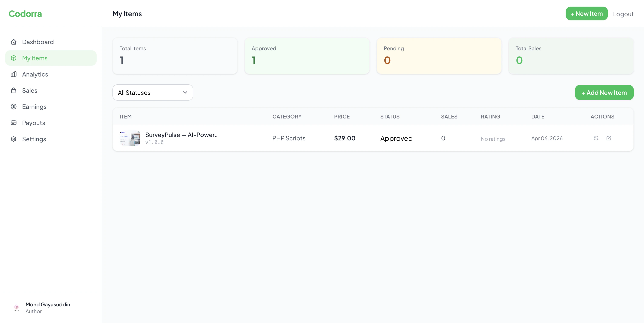Open SurveyPulse via the external link icon
Screen dimensions: 644x323
pos(609,138)
